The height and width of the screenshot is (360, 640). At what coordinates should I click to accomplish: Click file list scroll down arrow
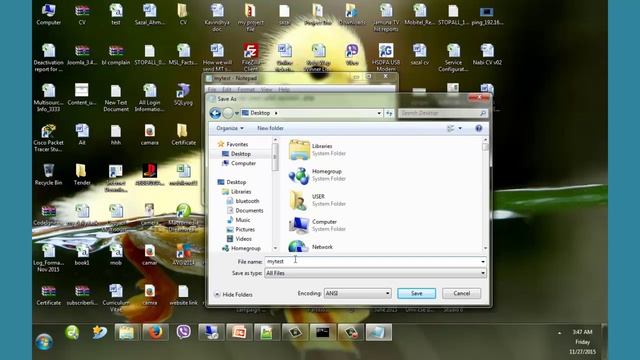(485, 248)
